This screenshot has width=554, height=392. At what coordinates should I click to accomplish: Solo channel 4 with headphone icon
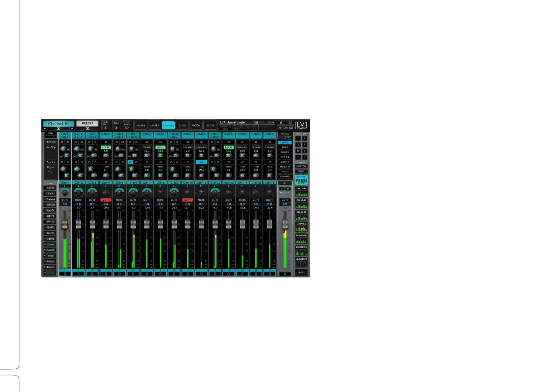[x=106, y=274]
